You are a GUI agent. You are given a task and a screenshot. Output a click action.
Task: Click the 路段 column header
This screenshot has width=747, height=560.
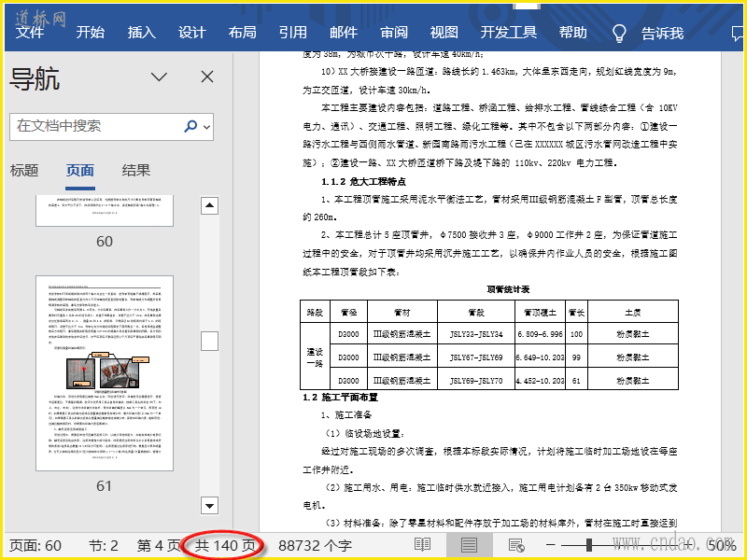(x=315, y=313)
